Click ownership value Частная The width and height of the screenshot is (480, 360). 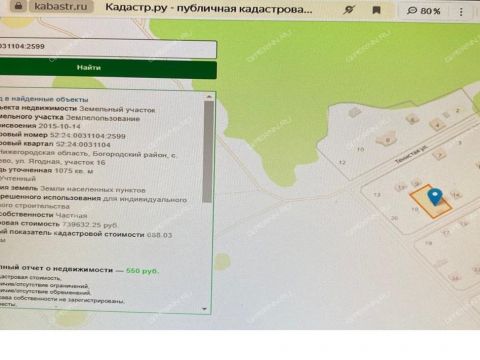pos(71,216)
